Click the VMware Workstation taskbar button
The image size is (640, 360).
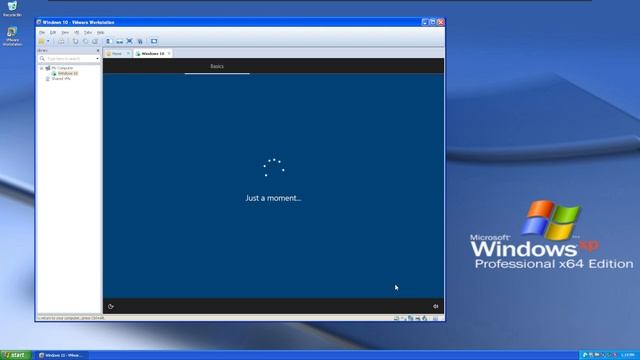[61, 355]
